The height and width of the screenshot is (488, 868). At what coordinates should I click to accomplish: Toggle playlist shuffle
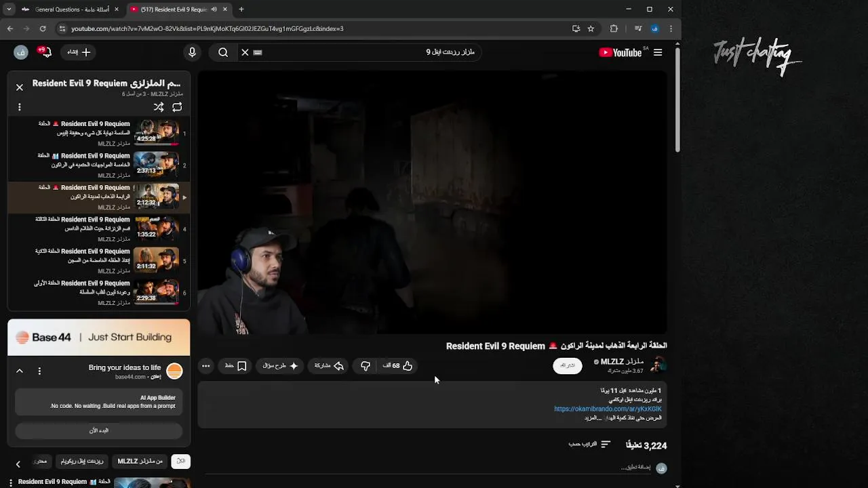[159, 107]
